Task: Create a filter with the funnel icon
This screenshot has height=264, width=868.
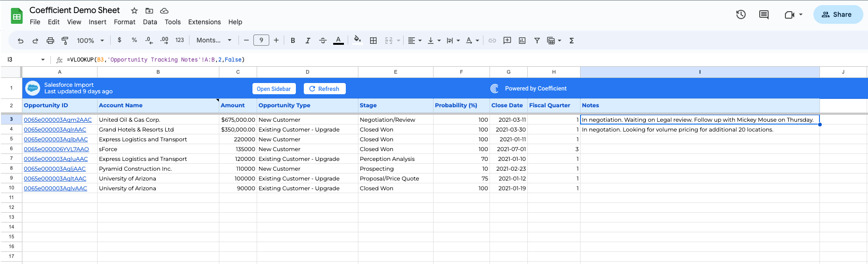Action: click(x=537, y=41)
